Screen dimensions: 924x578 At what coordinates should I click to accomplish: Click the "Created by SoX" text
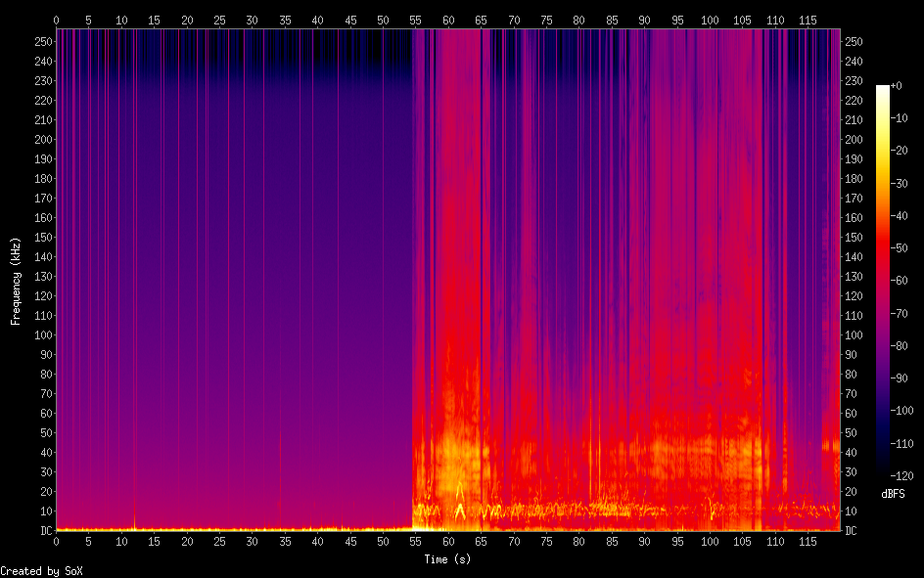click(x=41, y=571)
